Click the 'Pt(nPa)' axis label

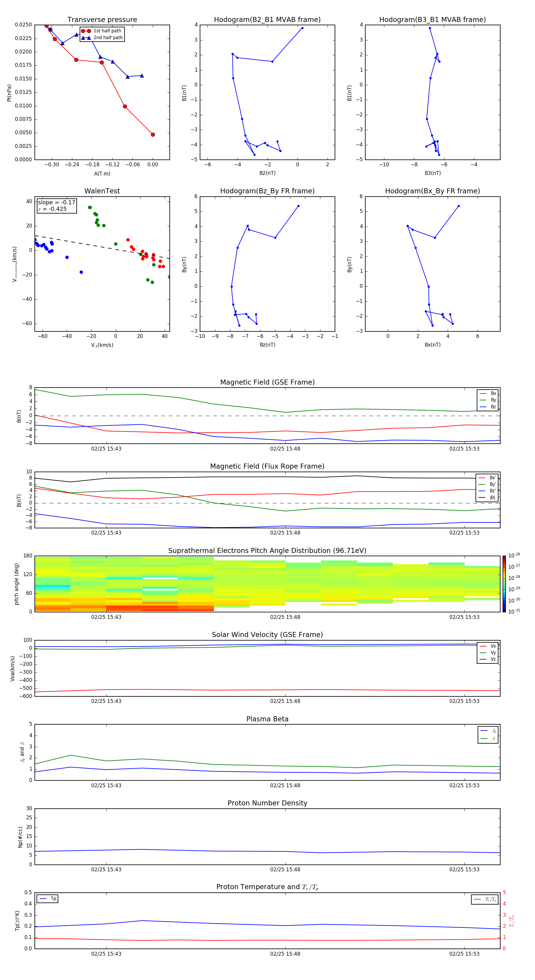pos(9,93)
